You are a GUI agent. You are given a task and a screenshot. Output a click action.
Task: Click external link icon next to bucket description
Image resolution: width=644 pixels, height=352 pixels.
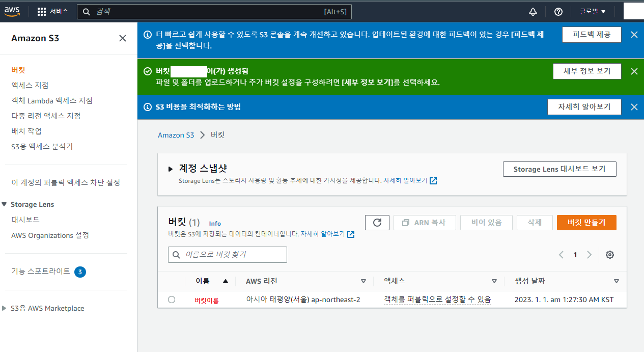tap(351, 234)
